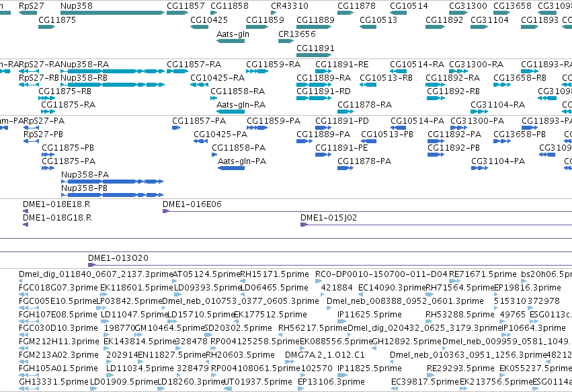Image resolution: width=572 pixels, height=392 pixels.
Task: Select the CG11889 gene
Action: (314, 27)
